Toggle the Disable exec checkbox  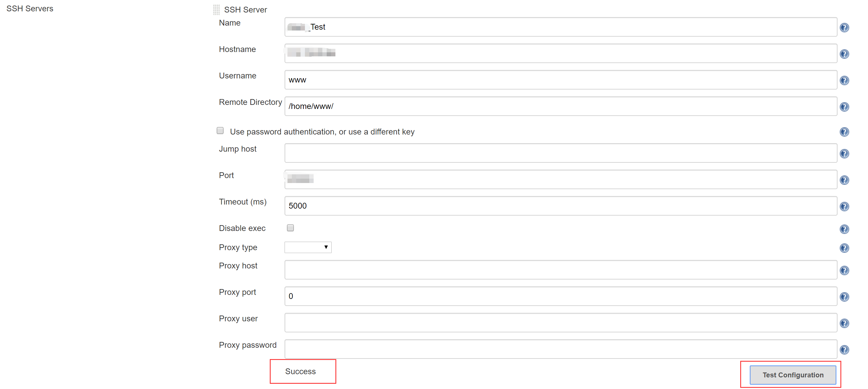click(x=290, y=228)
